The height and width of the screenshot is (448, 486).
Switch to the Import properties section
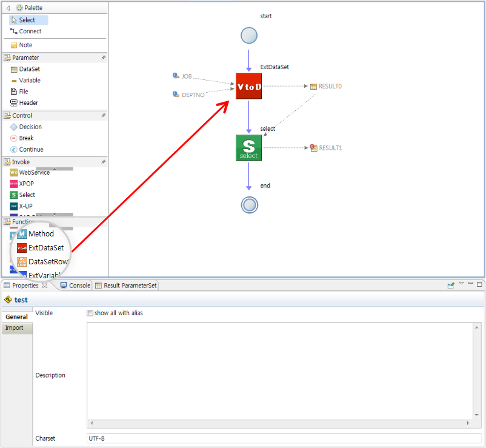coord(15,328)
